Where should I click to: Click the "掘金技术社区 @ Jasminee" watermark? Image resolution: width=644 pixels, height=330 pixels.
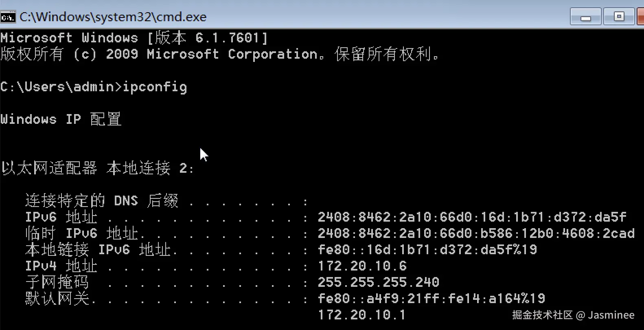(x=573, y=315)
